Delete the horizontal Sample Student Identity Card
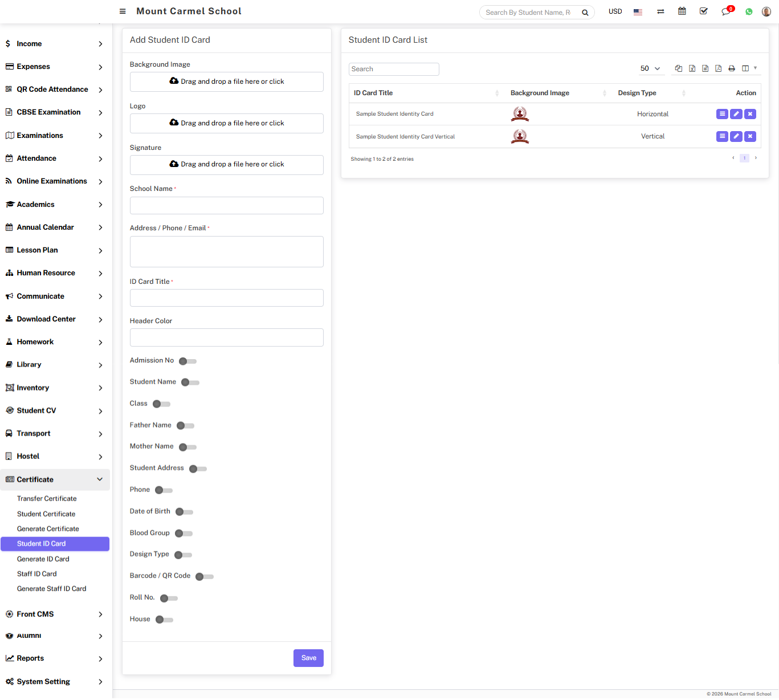This screenshot has height=700, width=779. (750, 114)
